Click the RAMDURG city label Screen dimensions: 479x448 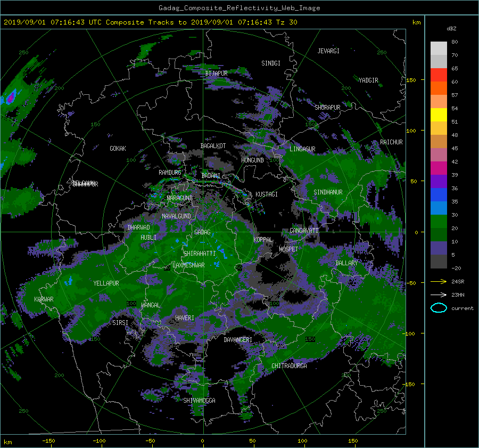170,173
